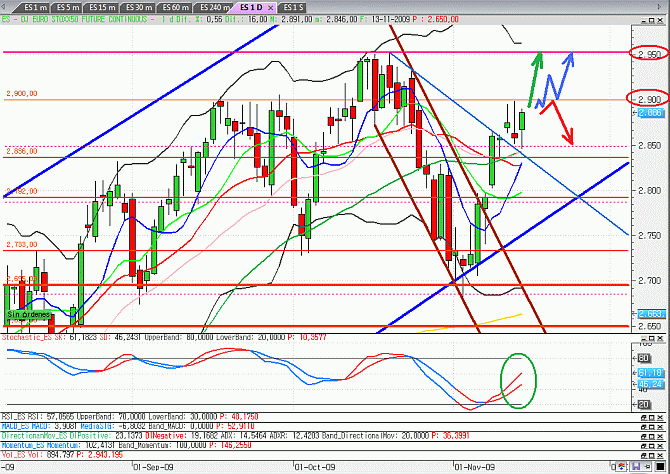Switch to the ES 1 m timeframe tab
The image size is (670, 474).
35,8
